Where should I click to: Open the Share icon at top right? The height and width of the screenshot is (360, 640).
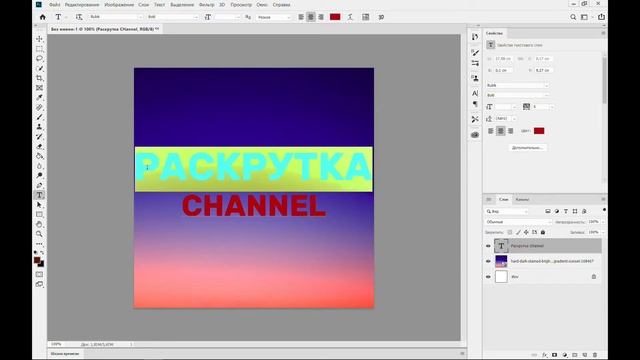pos(601,17)
